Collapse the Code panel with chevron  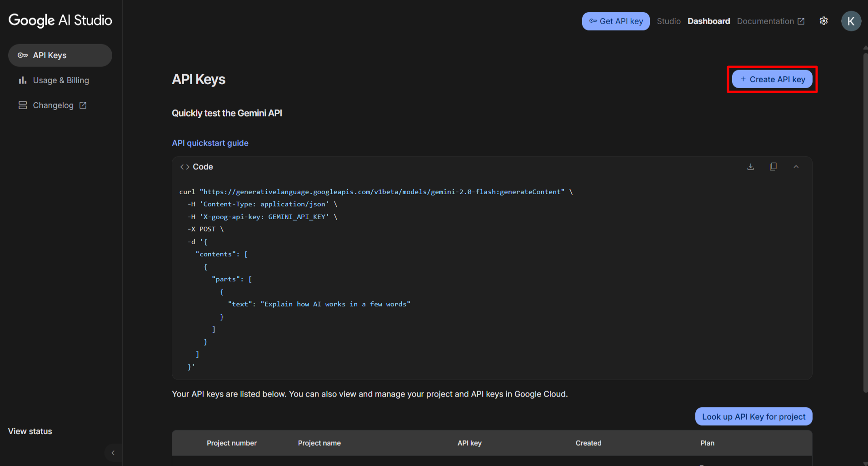(796, 167)
